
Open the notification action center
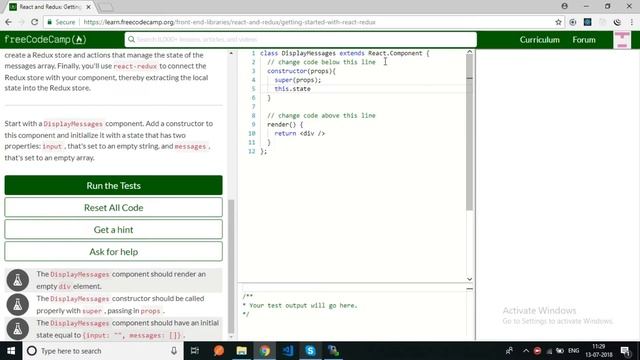point(625,351)
